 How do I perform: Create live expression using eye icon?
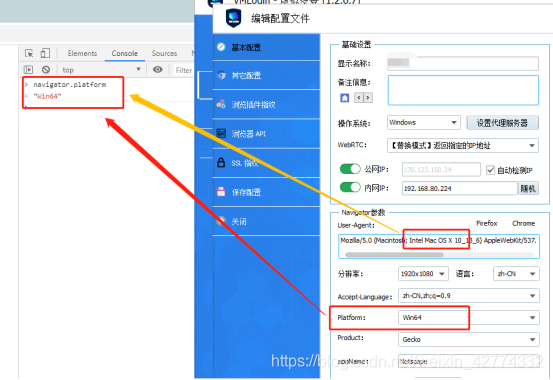pos(158,70)
